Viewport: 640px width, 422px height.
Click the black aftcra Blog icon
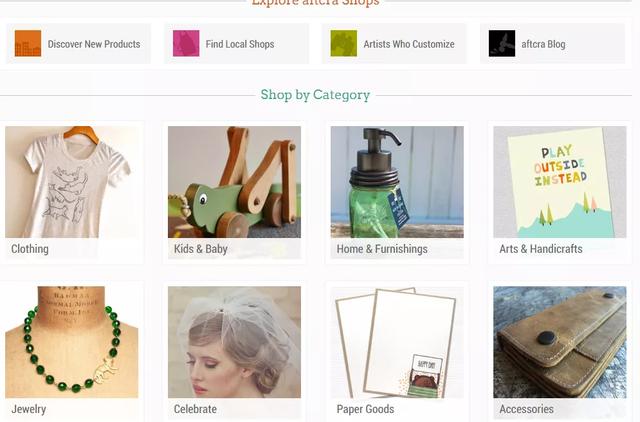click(502, 43)
